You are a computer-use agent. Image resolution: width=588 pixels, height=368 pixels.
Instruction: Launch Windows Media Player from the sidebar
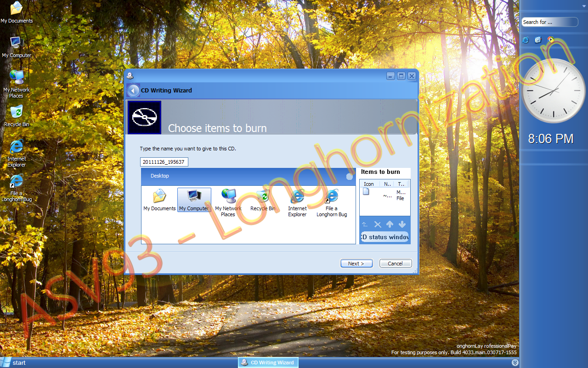click(550, 40)
